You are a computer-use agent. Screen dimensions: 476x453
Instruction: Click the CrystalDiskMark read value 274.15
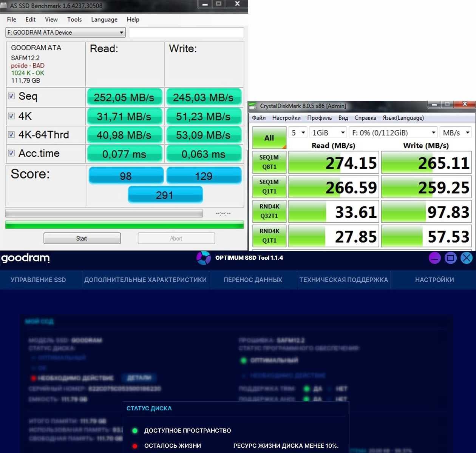click(334, 162)
